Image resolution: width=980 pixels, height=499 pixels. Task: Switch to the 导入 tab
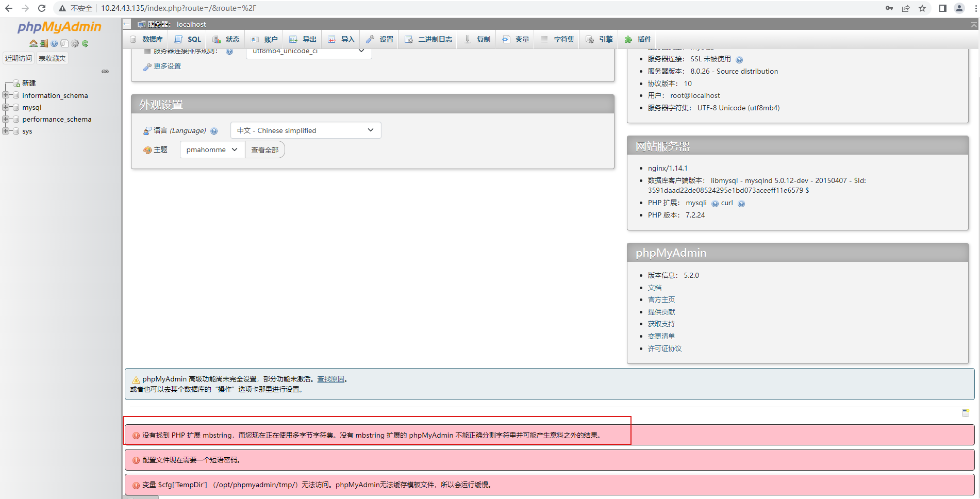click(x=341, y=39)
